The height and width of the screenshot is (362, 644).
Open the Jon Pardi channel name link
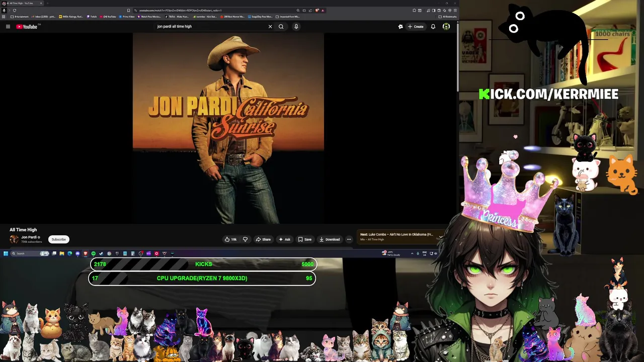pos(29,237)
